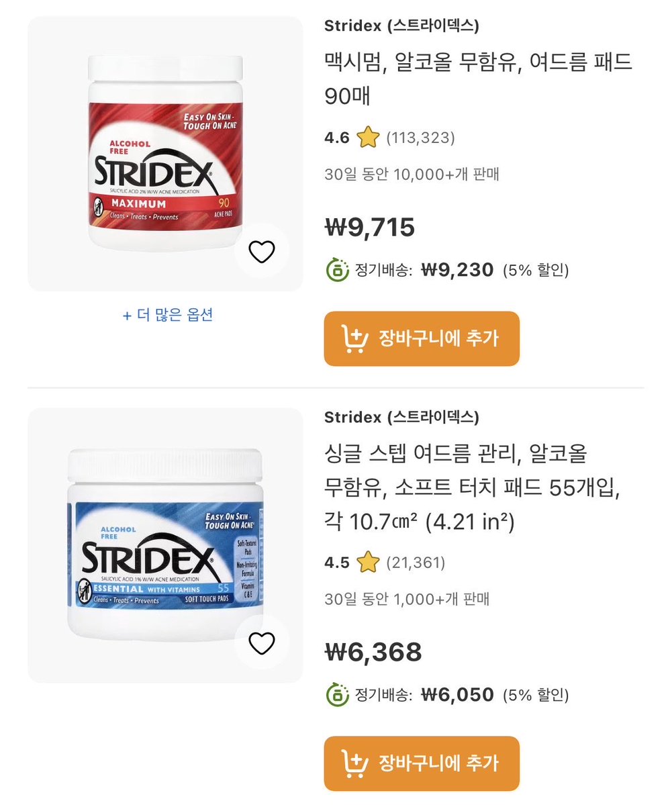Open first product's Stridex (스트라이덱스) brand link

(x=401, y=26)
